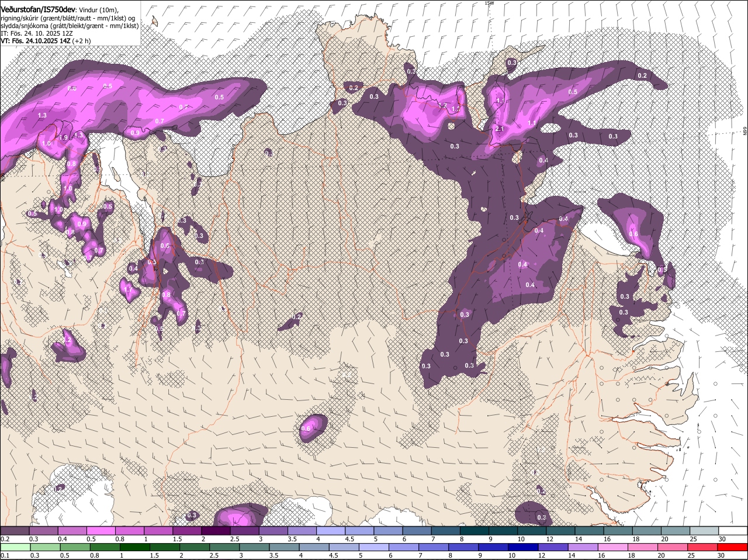The image size is (748, 560).
Task: Select the lower scale's swatch labeled 4
Action: 313,547
